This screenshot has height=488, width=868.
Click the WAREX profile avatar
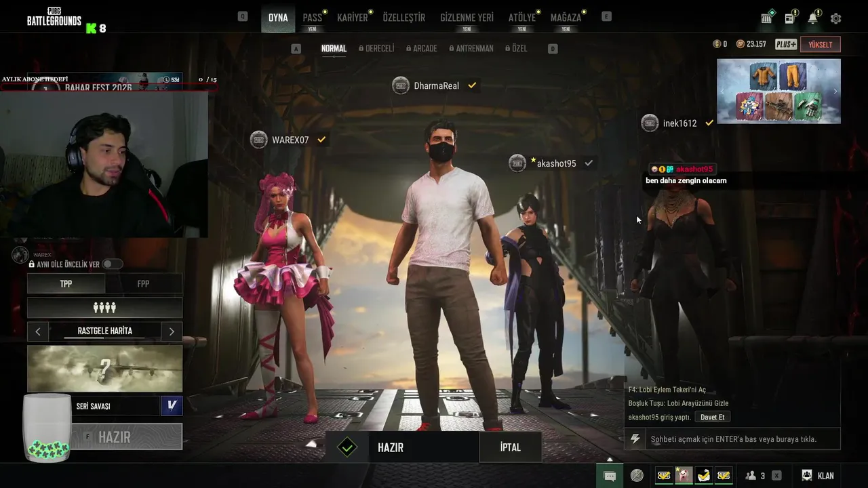pyautogui.click(x=20, y=255)
